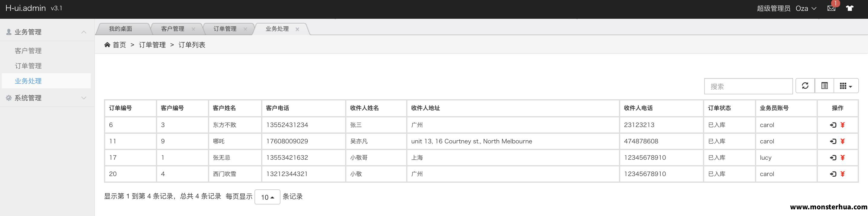Open the skin theme shirt icon

coord(850,8)
